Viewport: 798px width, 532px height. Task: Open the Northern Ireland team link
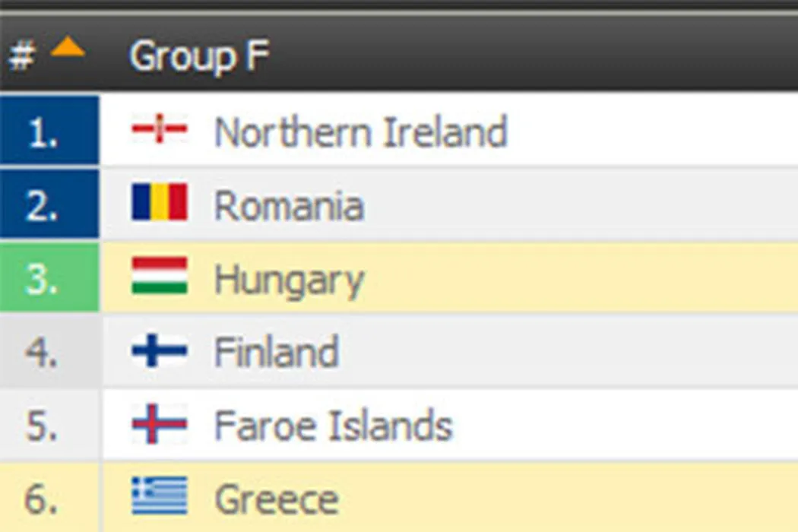tap(360, 132)
